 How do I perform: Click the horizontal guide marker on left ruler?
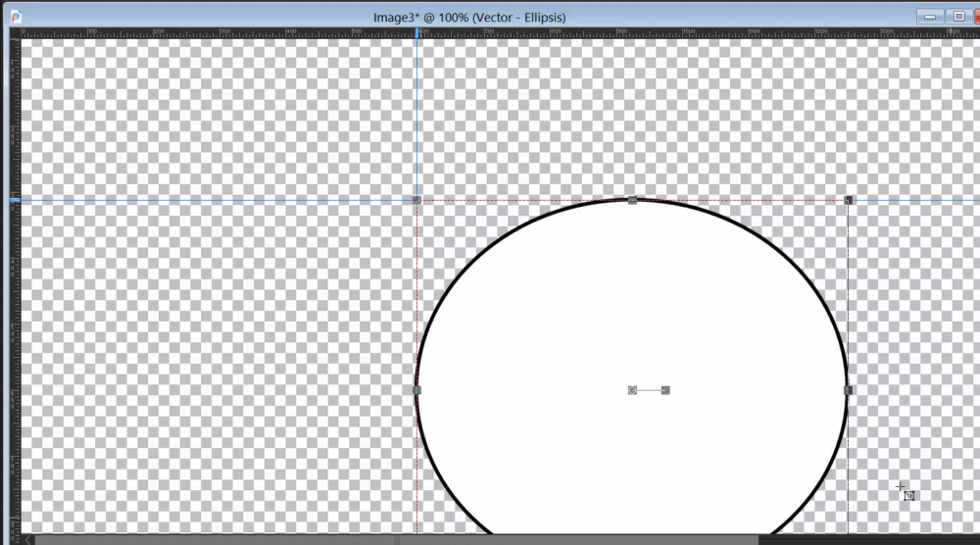[15, 200]
